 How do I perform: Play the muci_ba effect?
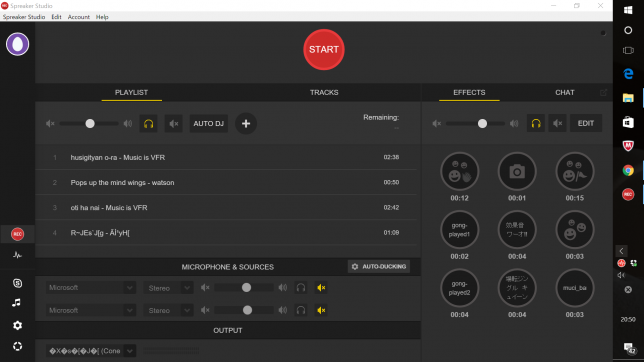click(574, 288)
